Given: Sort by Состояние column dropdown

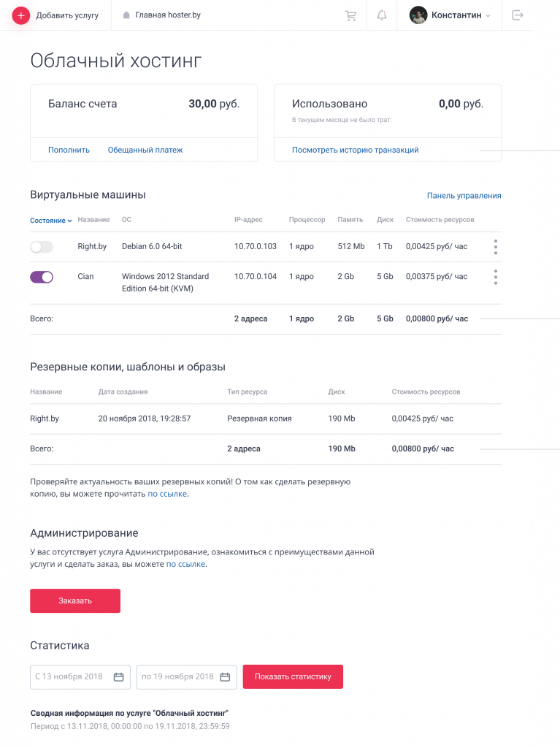Looking at the screenshot, I should 51,221.
